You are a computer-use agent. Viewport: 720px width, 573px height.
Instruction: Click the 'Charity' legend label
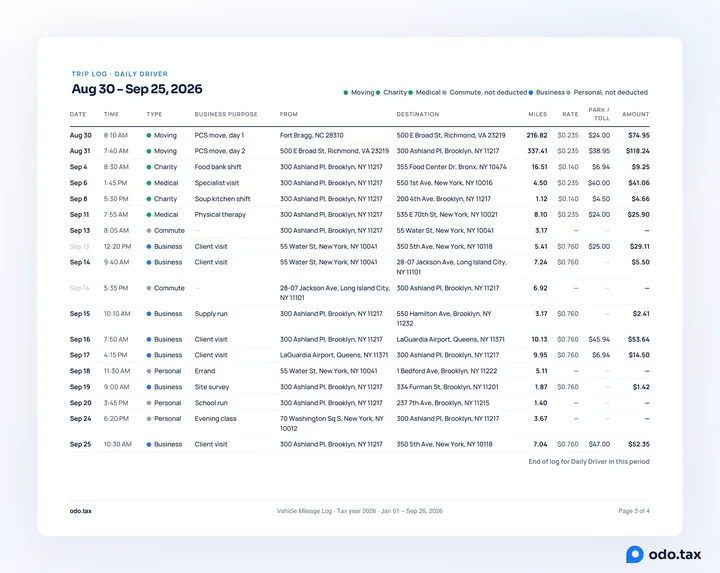(395, 93)
